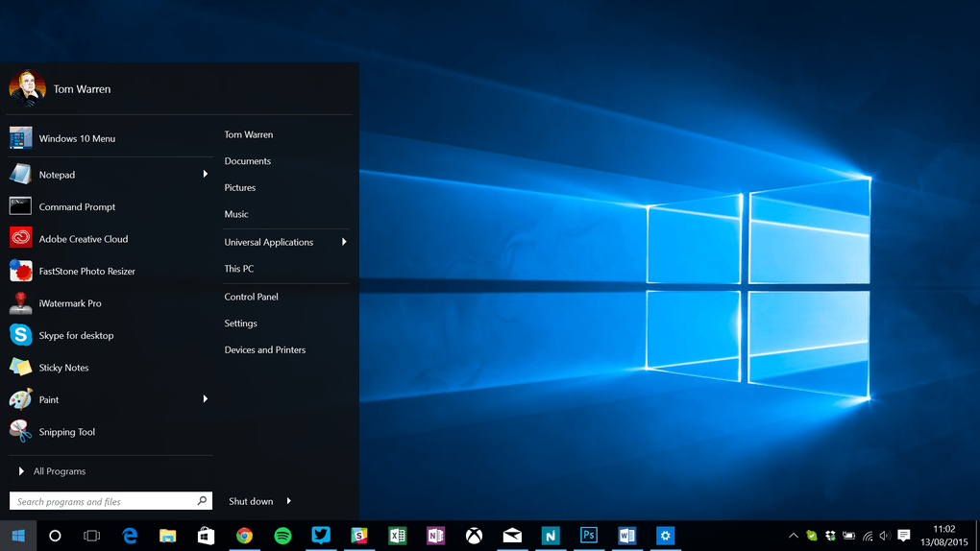Viewport: 980px width, 551px height.
Task: Open Wi-Fi network tray icon
Action: (x=868, y=536)
